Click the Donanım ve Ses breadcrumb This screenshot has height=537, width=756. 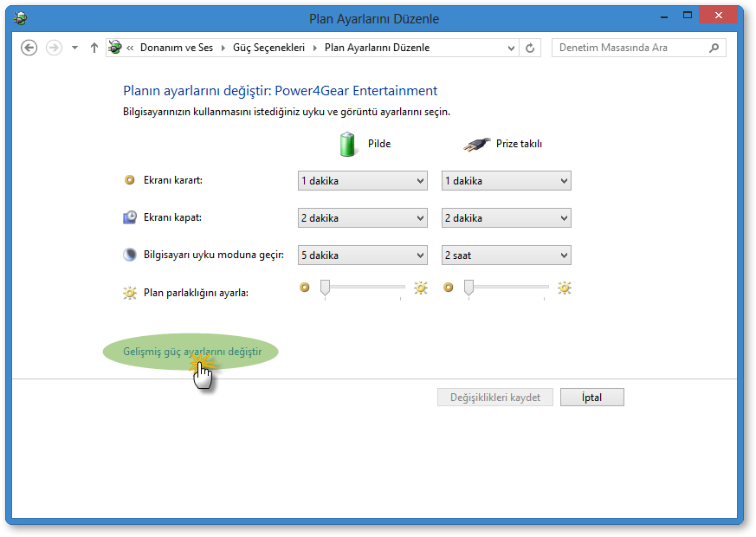pos(177,48)
